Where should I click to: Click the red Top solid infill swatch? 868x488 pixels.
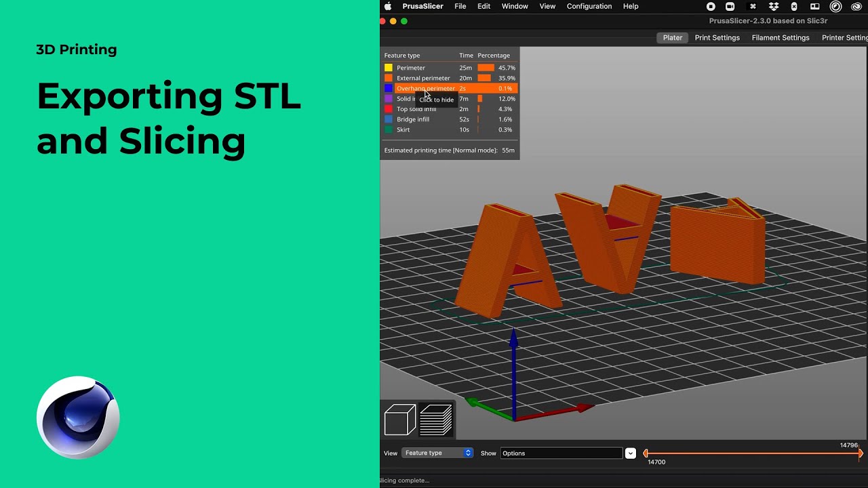389,109
